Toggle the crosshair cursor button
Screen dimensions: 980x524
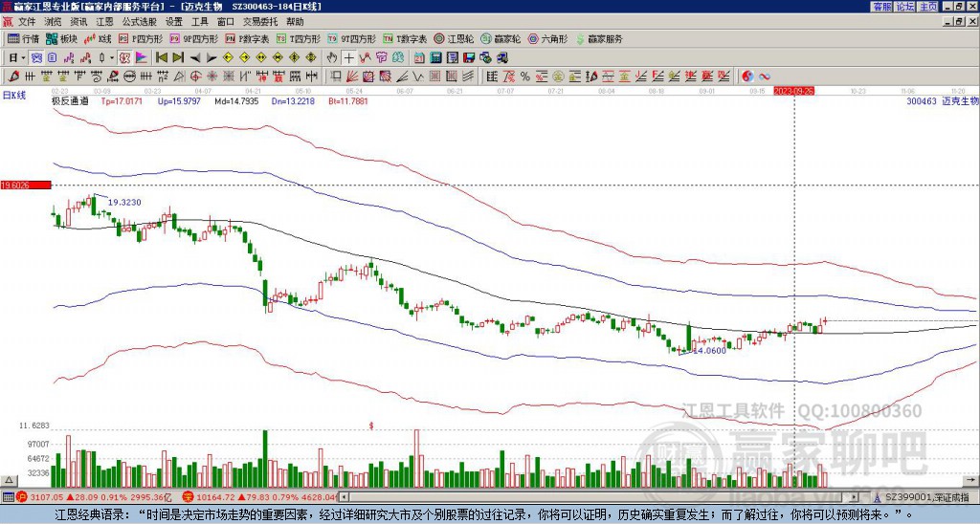tap(348, 58)
